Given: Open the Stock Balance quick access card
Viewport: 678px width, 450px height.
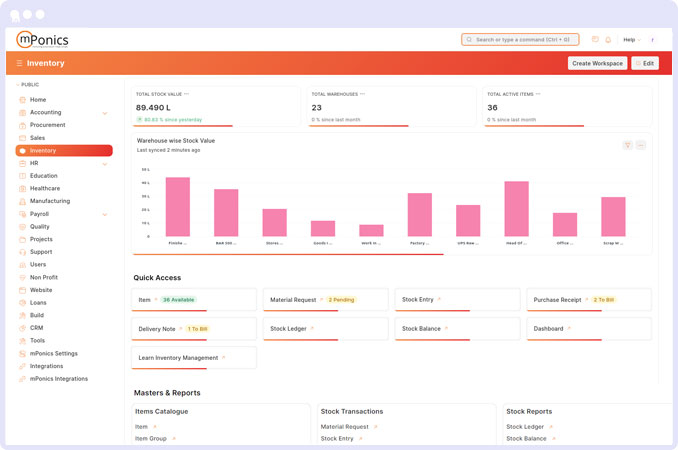Looking at the screenshot, I should 457,329.
